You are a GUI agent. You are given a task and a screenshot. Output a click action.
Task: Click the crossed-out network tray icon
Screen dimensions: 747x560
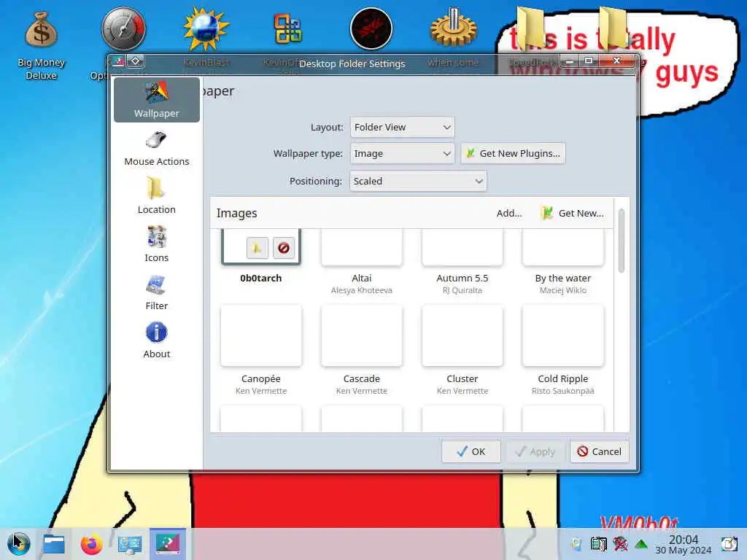click(620, 544)
